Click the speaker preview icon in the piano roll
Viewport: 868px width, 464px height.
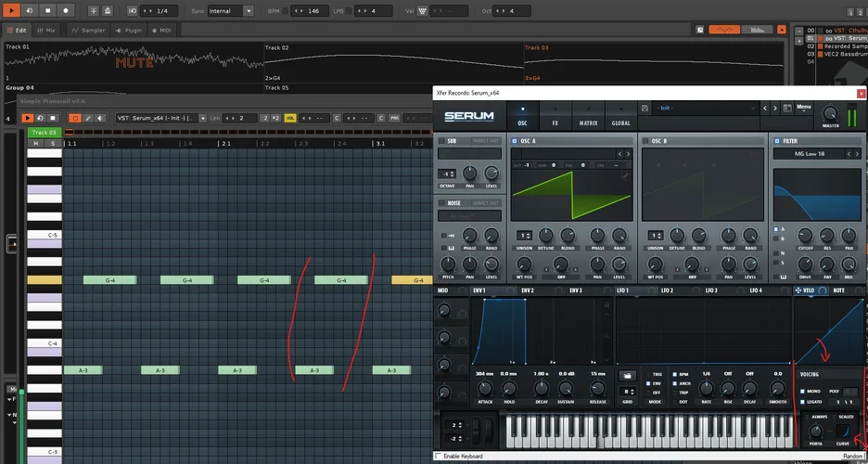100,118
